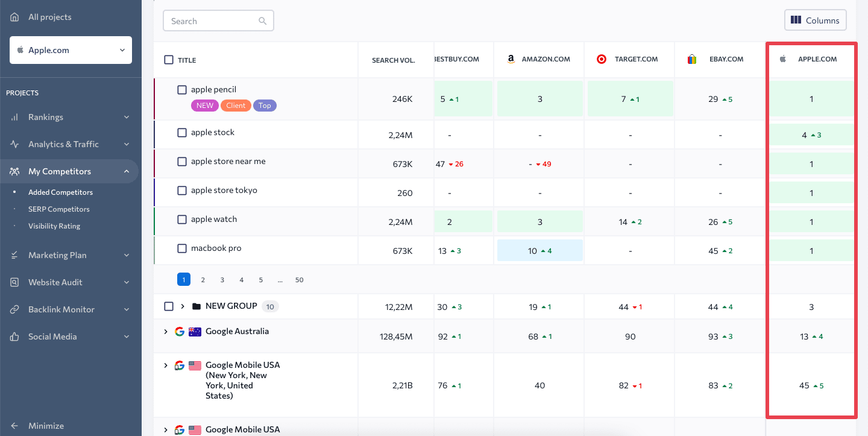Expand the Website Audit chevron
Screen dimensions: 868x436
pyautogui.click(x=127, y=282)
